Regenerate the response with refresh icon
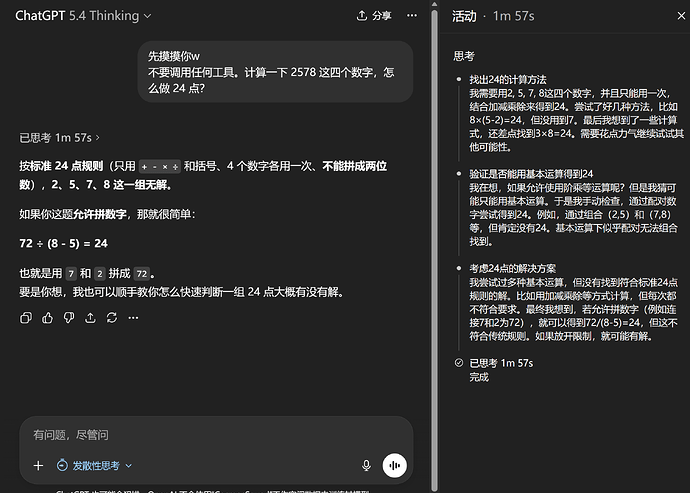 (x=112, y=318)
